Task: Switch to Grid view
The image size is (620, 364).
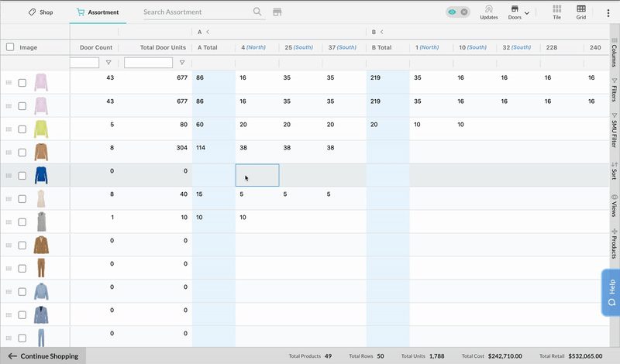Action: coord(580,12)
